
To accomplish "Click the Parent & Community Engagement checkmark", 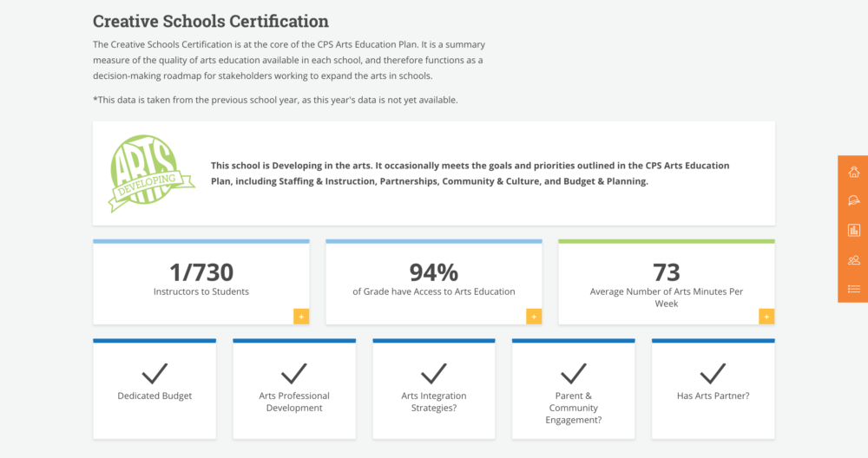I will 574,373.
